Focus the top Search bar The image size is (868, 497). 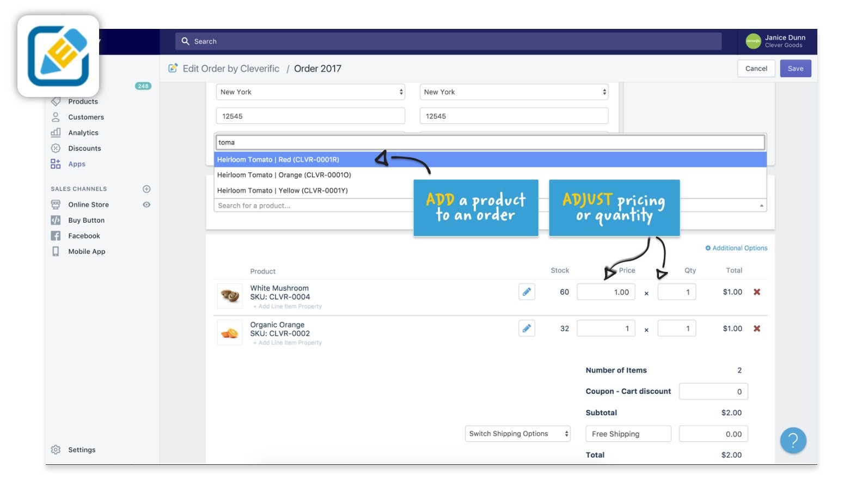pyautogui.click(x=448, y=41)
